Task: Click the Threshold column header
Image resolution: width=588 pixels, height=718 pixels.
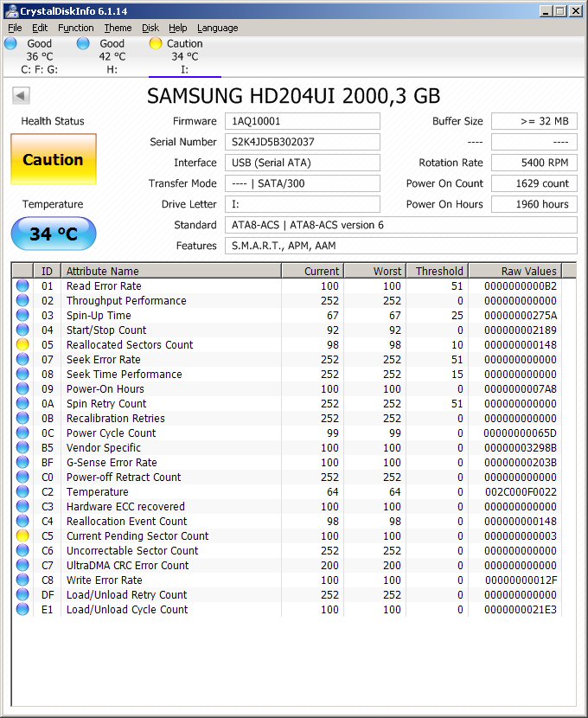Action: 438,271
